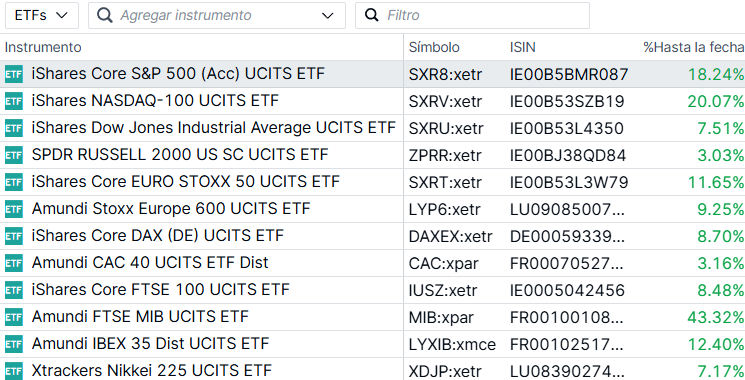745x380 pixels.
Task: Select ETF icon beside Amundi FTSE MIB
Action: [14, 317]
